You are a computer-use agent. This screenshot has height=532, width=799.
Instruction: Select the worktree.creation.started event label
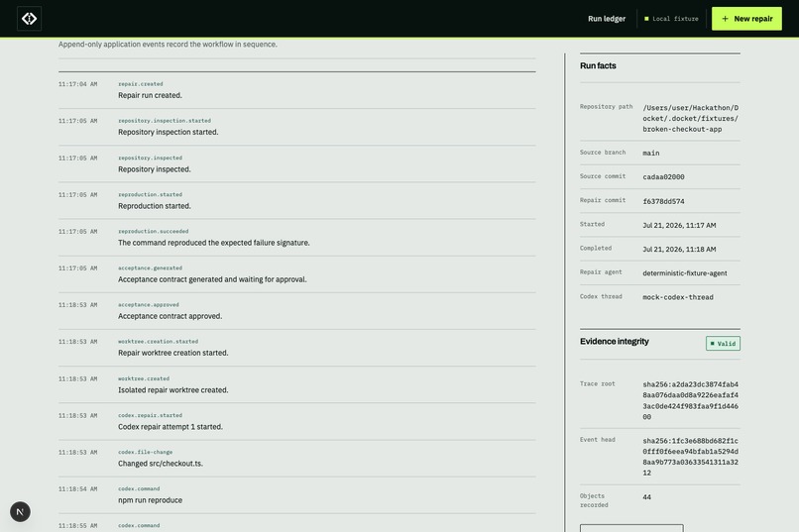click(158, 342)
